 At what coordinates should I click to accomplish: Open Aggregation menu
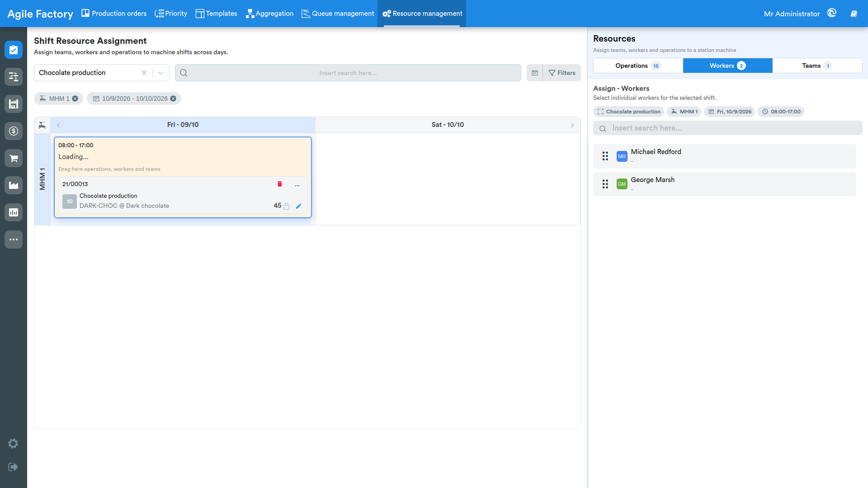pyautogui.click(x=270, y=14)
